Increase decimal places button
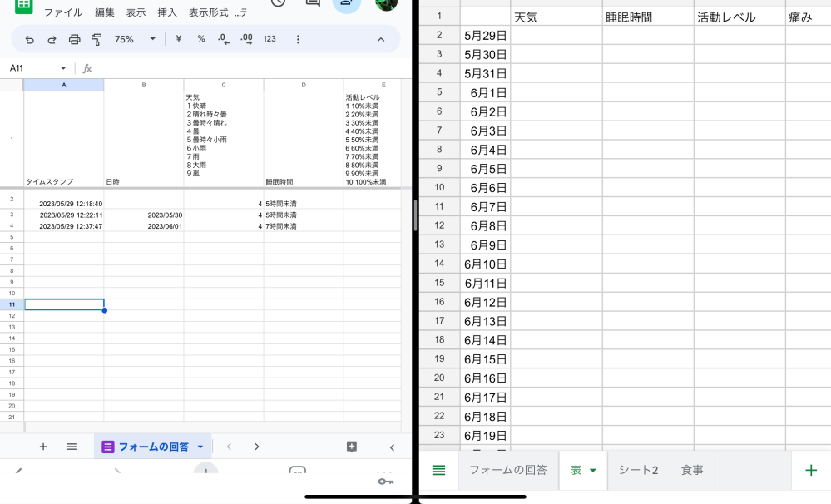Viewport: 831px width, 504px height. [x=246, y=39]
